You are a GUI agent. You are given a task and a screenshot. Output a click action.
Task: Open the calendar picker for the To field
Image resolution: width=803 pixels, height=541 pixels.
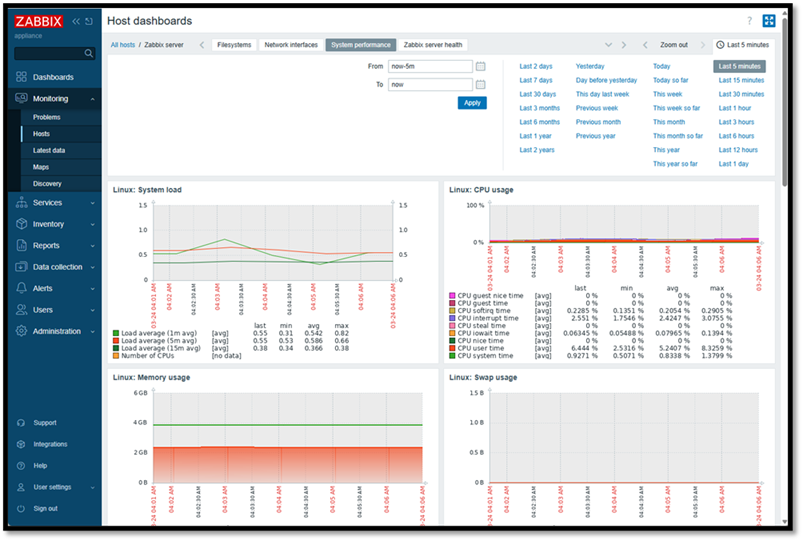pos(480,85)
